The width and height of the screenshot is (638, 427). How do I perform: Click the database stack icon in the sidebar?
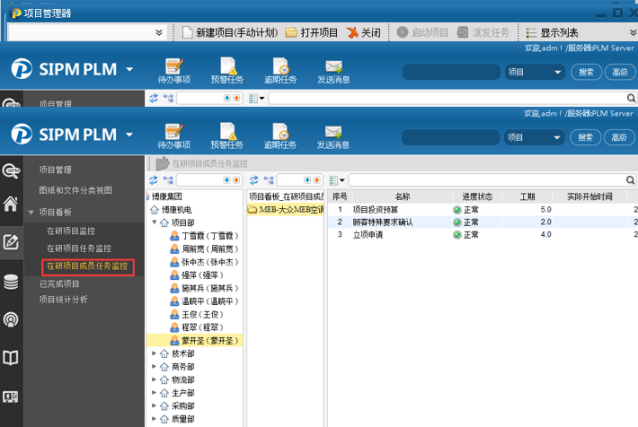coord(11,282)
